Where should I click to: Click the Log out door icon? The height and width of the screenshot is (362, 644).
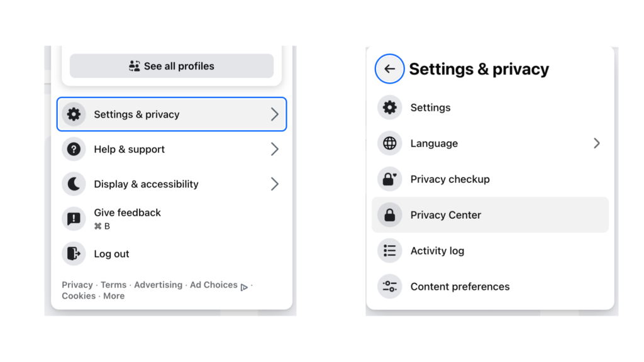[x=74, y=254]
